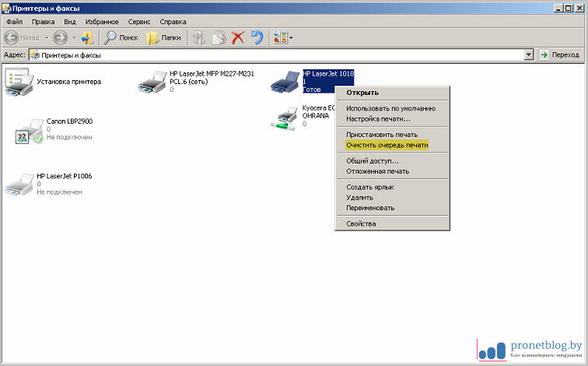Viewport: 588px width, 366px height.
Task: Choose Свойства in context menu
Action: pos(392,223)
